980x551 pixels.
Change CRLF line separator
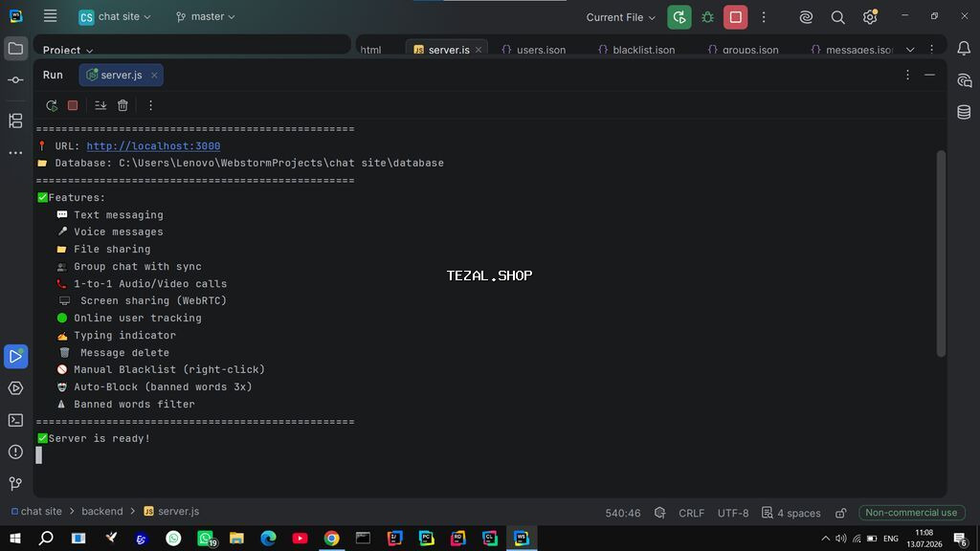pos(691,513)
